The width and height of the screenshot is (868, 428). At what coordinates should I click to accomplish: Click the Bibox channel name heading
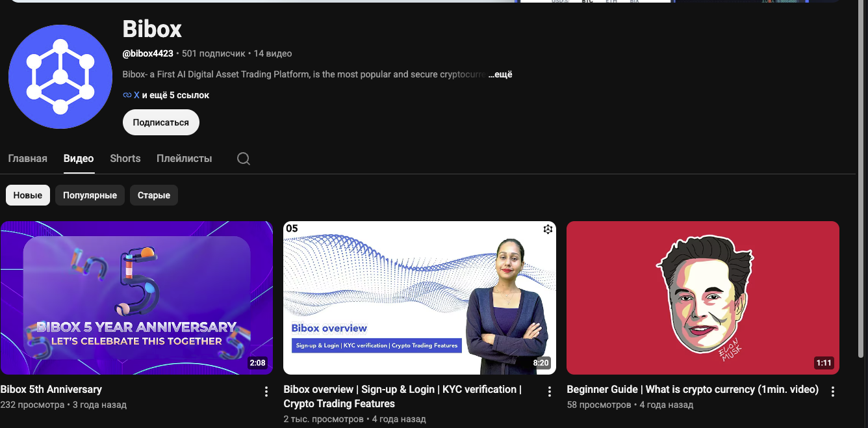pyautogui.click(x=152, y=29)
